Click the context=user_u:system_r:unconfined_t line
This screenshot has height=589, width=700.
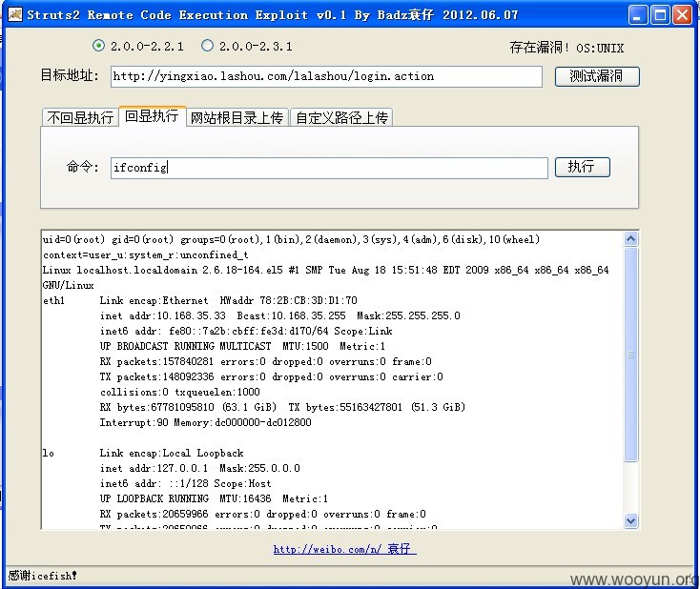tap(146, 254)
